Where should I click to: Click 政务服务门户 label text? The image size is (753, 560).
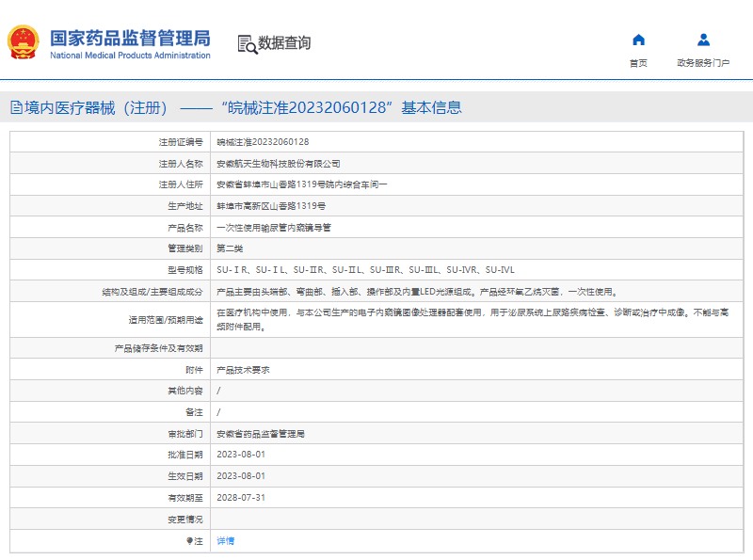click(703, 63)
